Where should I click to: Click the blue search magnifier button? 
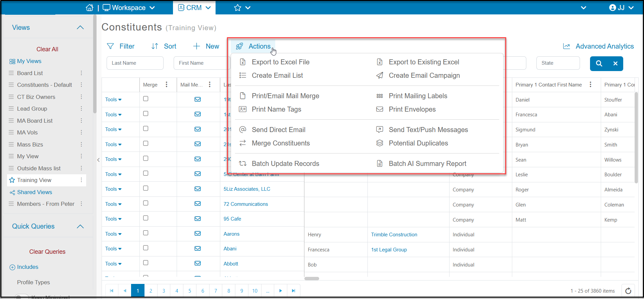(599, 63)
